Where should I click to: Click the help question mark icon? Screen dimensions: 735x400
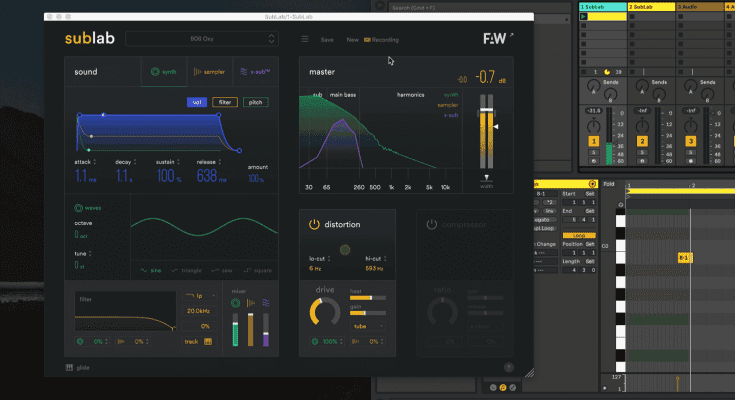(509, 367)
